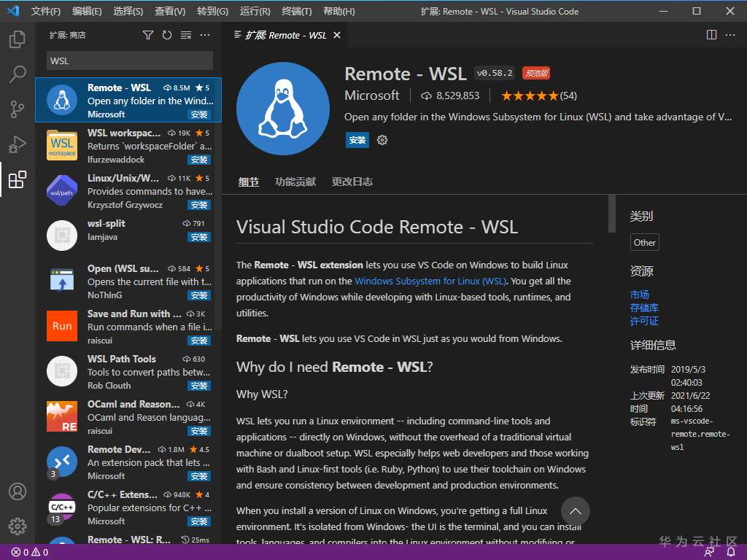
Task: Switch to the 细节 details tab
Action: [248, 182]
